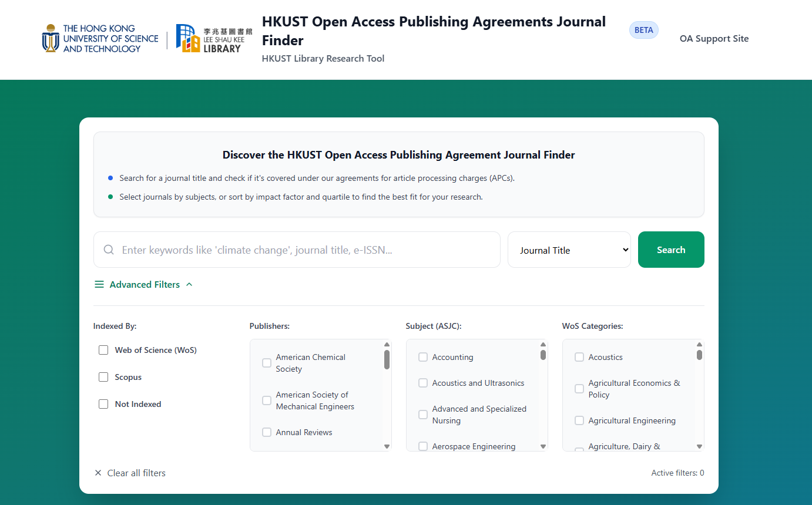The image size is (812, 505).
Task: Click the HKUST university logo
Action: coord(100,39)
